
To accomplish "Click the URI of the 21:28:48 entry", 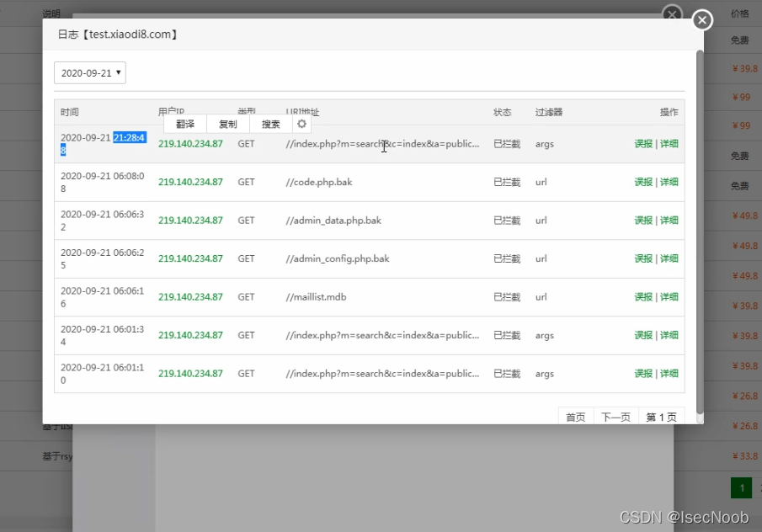I will tap(382, 144).
